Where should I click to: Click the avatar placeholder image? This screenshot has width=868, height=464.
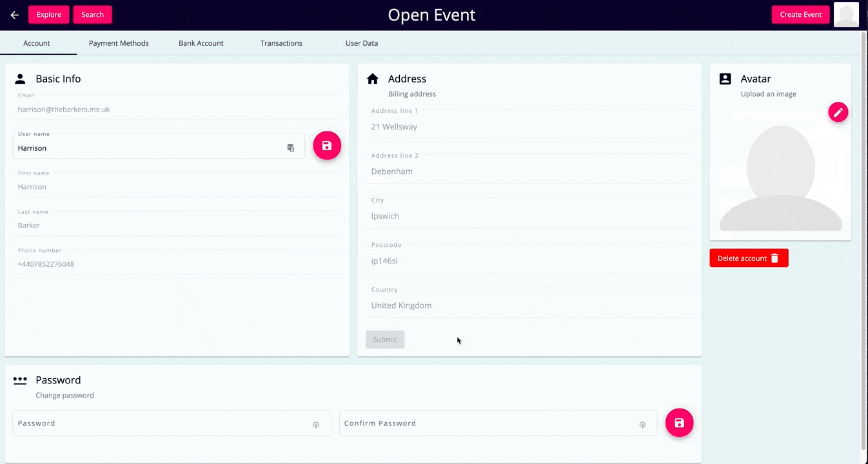coord(780,178)
